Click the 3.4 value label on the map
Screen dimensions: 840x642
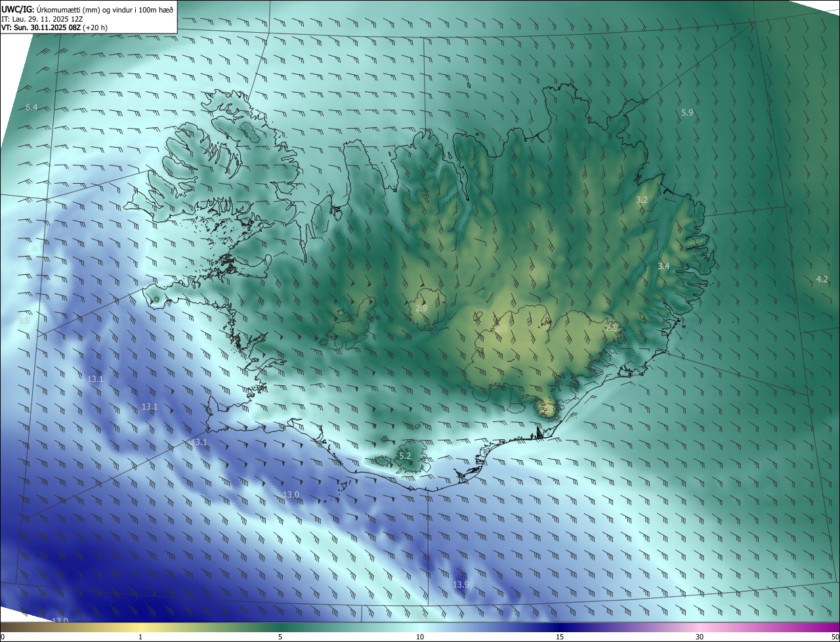[x=663, y=266]
